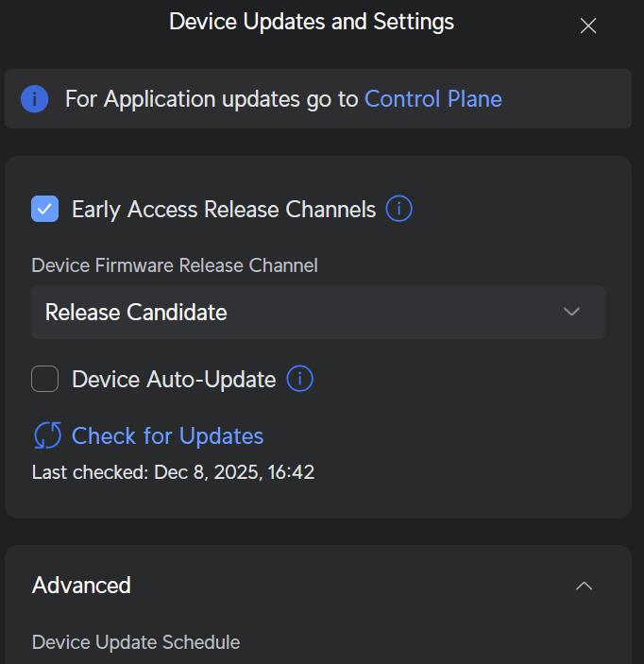Open the Control Plane link
The width and height of the screenshot is (644, 664).
tap(432, 99)
